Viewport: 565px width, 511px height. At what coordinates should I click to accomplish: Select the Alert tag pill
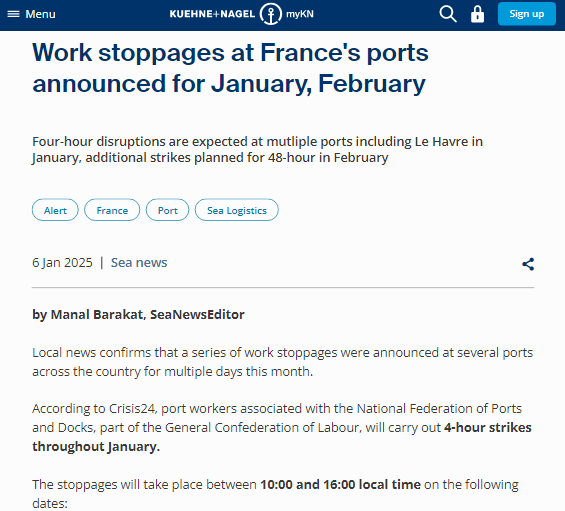coord(55,210)
